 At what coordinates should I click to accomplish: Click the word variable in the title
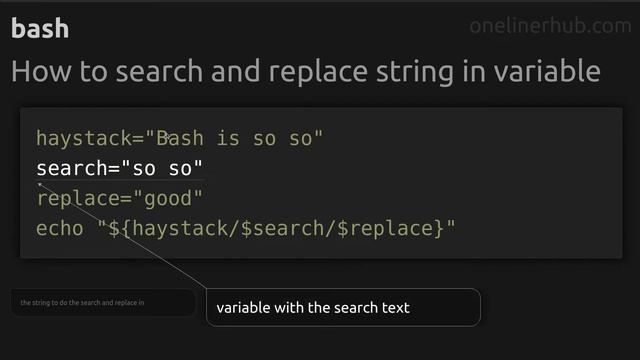[x=547, y=71]
